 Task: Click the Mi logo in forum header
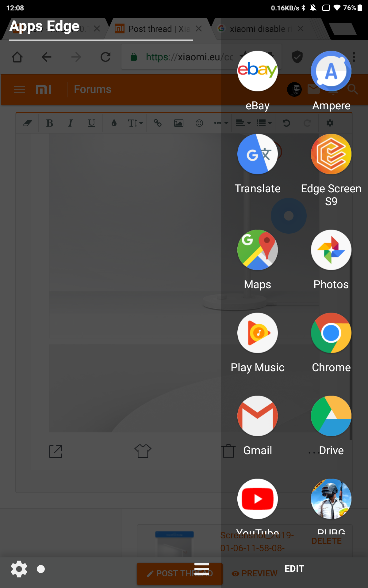44,89
